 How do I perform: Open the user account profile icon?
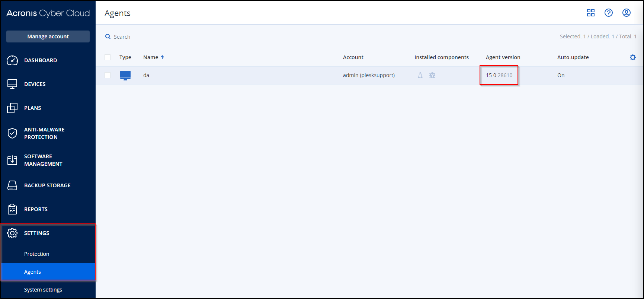[627, 13]
